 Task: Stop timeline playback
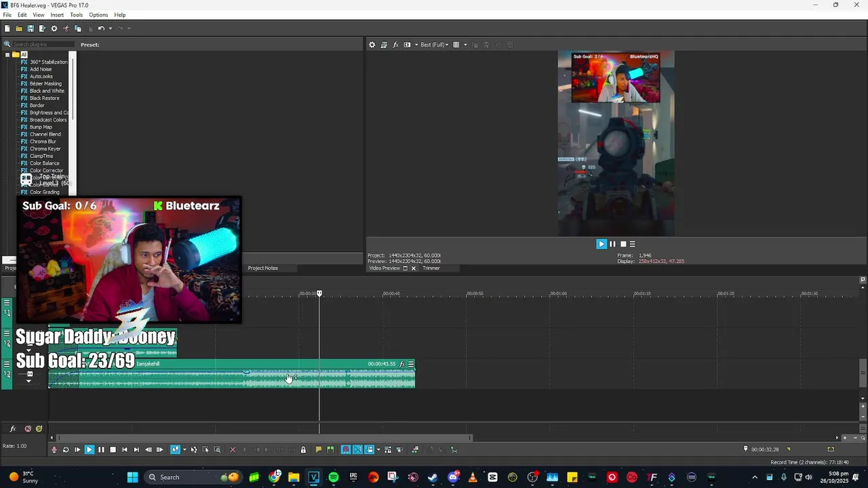113,449
